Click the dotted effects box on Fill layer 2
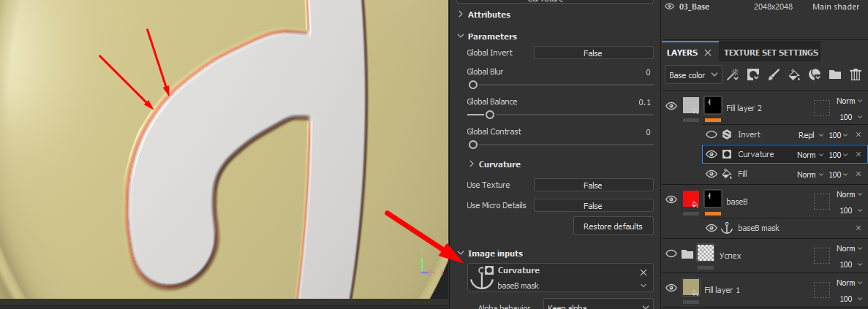Viewport: 868px width, 309px height. tap(821, 108)
